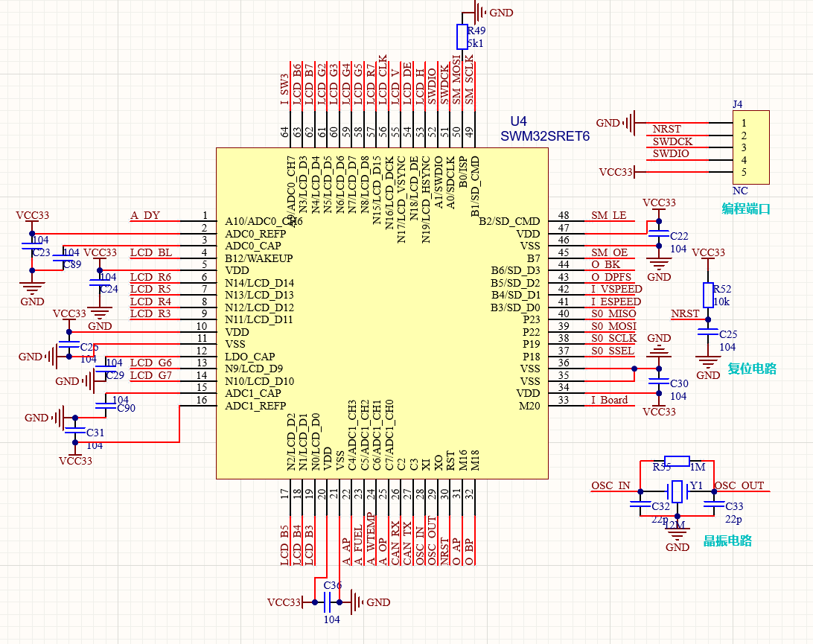The height and width of the screenshot is (644, 813).
Task: Select the LDO_CAP pin name
Action: pyautogui.click(x=250, y=357)
